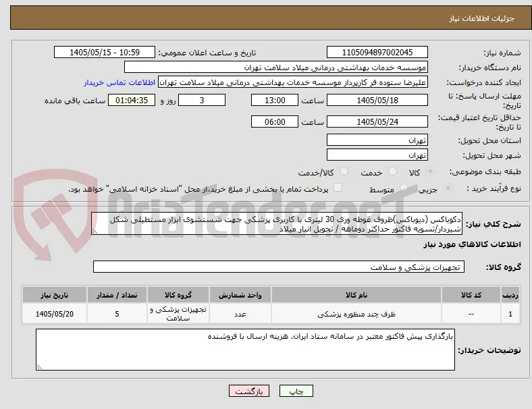Click the validity time field 06:00

coord(275,121)
